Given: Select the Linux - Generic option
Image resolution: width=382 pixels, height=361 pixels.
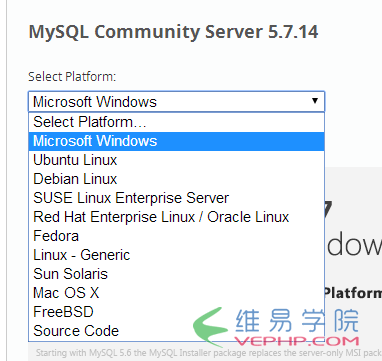Looking at the screenshot, I should (176, 255).
